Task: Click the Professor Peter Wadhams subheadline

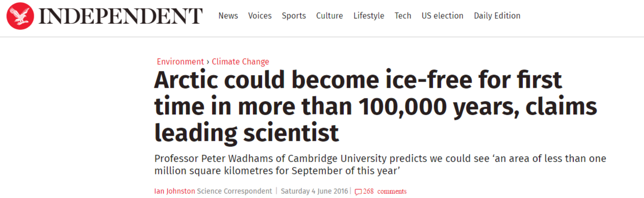Action: pyautogui.click(x=380, y=165)
